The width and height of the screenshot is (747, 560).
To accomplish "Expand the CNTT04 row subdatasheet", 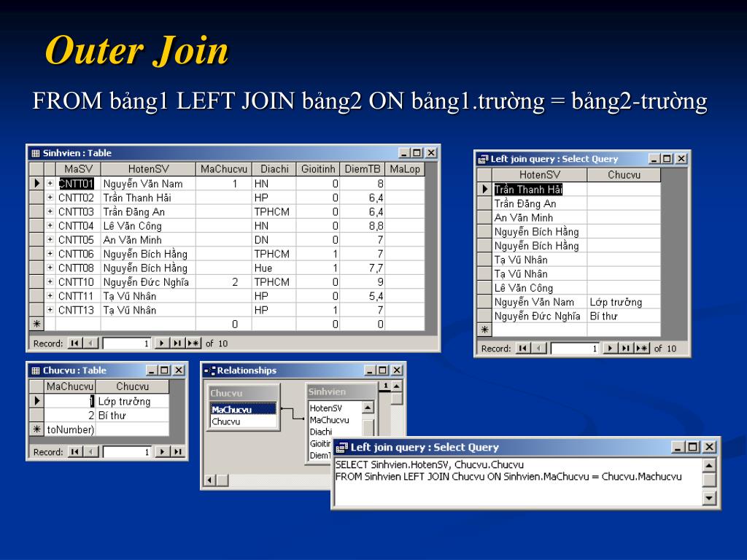I will click(50, 225).
